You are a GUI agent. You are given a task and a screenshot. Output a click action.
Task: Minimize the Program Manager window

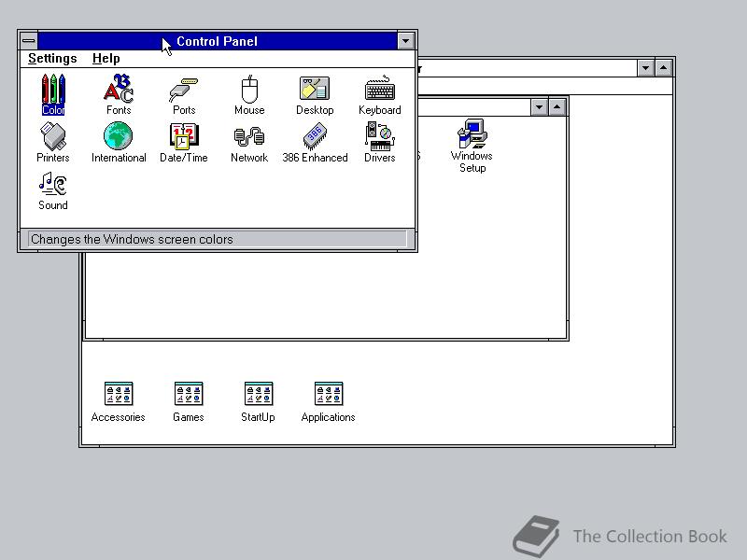[645, 68]
